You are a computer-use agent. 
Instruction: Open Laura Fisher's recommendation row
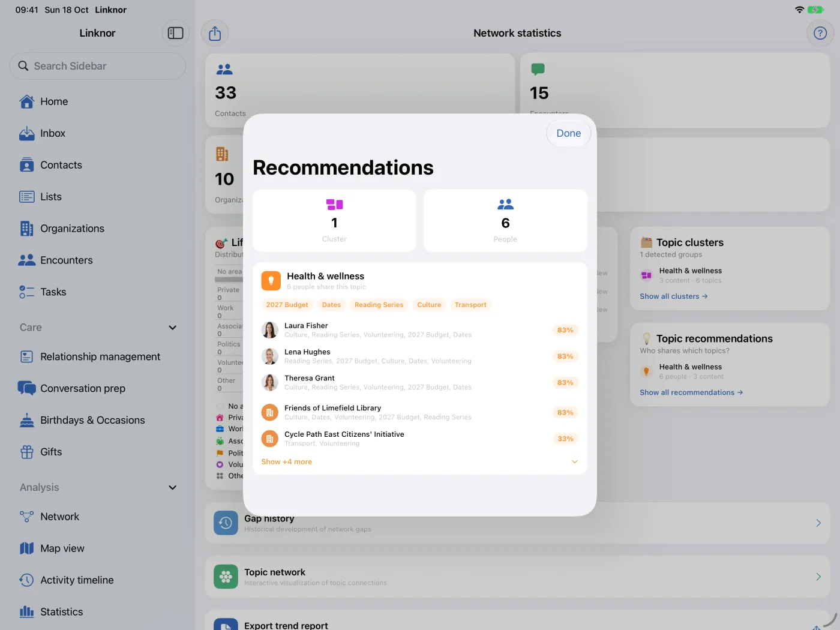tap(419, 330)
